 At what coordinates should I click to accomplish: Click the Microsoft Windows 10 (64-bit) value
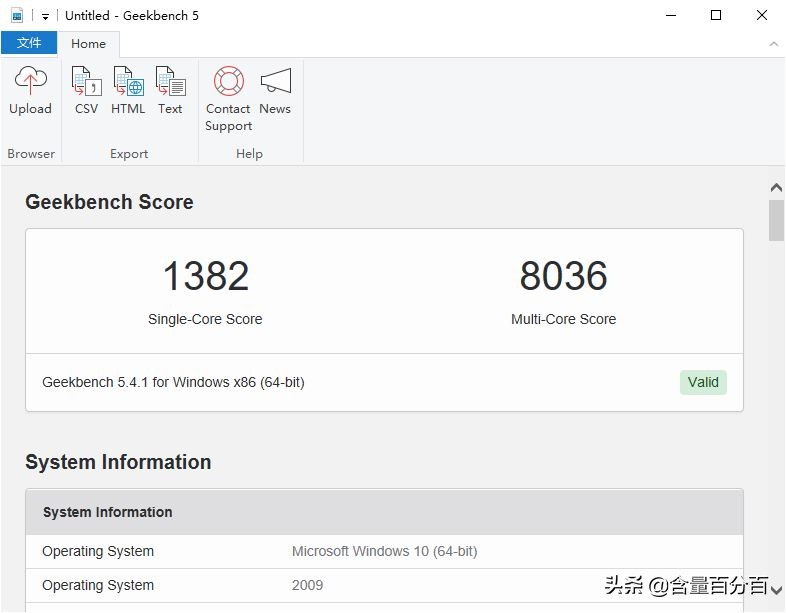point(384,551)
